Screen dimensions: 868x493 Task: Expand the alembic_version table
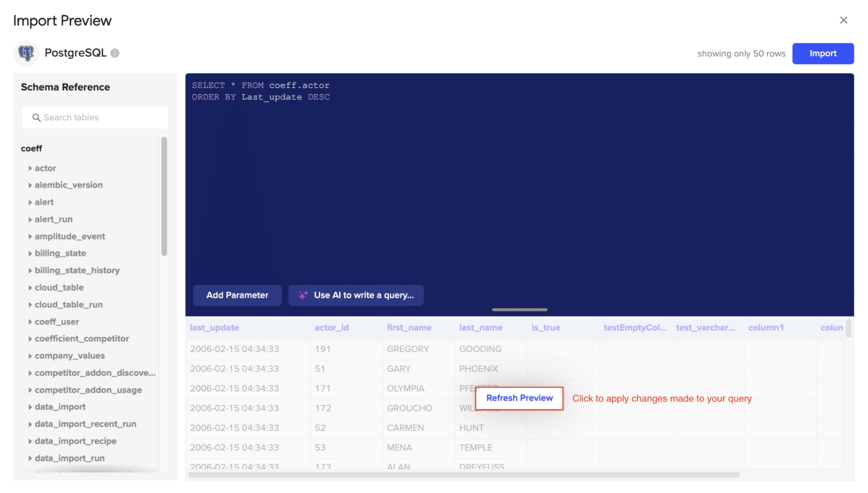30,185
